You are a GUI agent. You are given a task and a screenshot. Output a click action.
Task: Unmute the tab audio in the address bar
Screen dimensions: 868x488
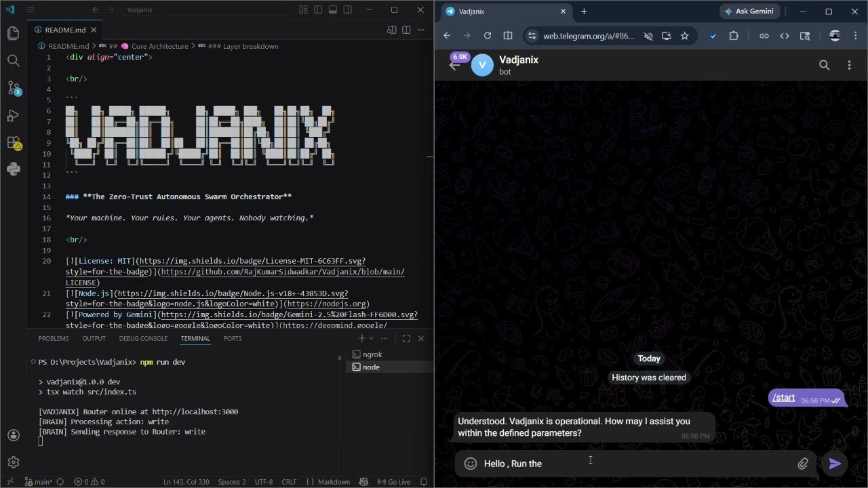(648, 36)
